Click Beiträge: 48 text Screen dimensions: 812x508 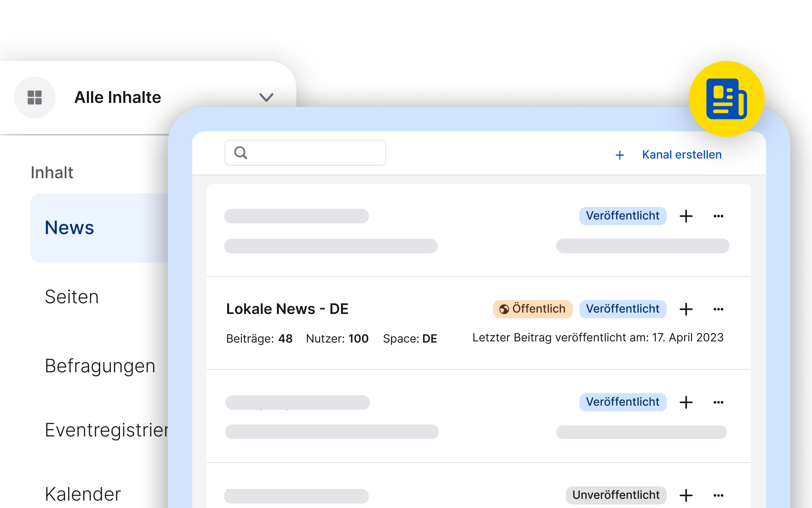pyautogui.click(x=259, y=338)
